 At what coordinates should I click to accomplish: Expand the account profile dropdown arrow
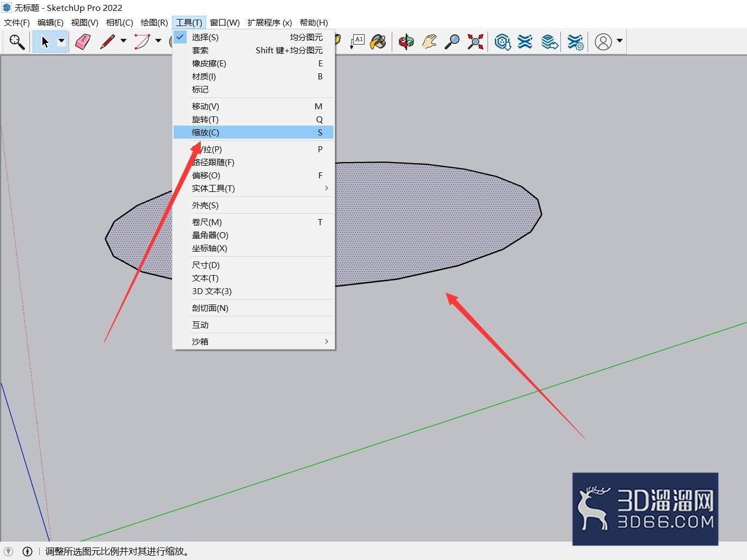(x=620, y=41)
